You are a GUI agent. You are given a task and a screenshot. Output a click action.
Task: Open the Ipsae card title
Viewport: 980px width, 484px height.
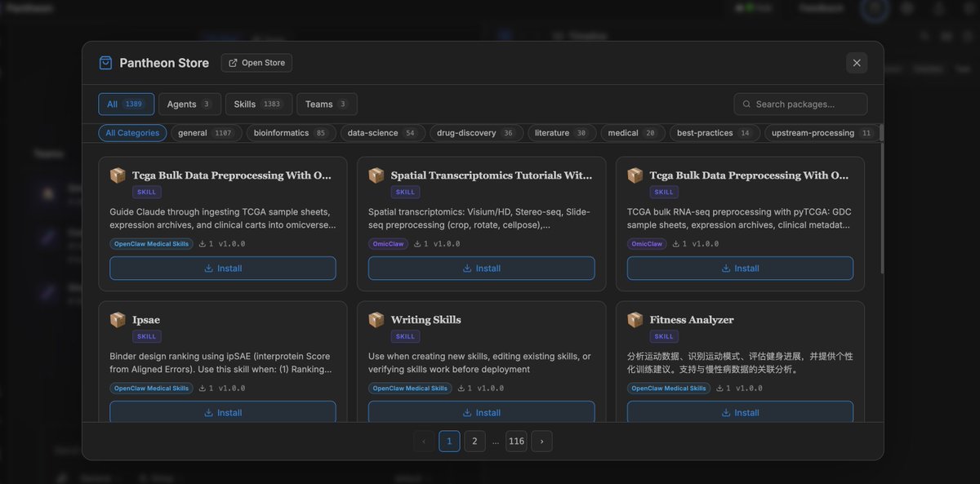(x=146, y=320)
